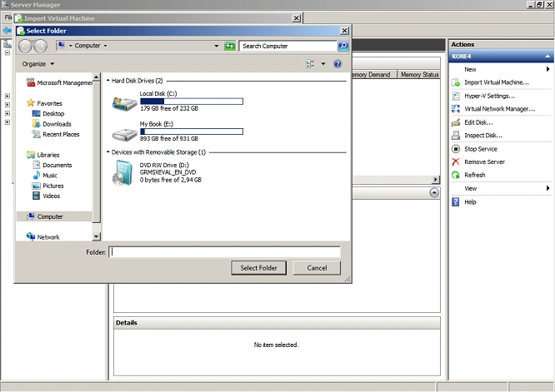This screenshot has height=392, width=555.
Task: Open the address bar history dropdown arrow
Action: pyautogui.click(x=217, y=46)
